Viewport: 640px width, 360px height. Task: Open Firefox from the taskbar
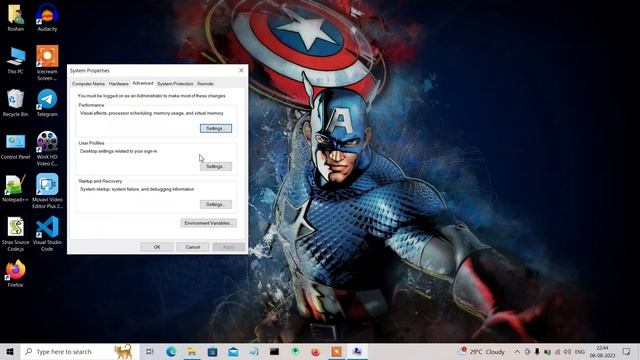click(x=316, y=351)
